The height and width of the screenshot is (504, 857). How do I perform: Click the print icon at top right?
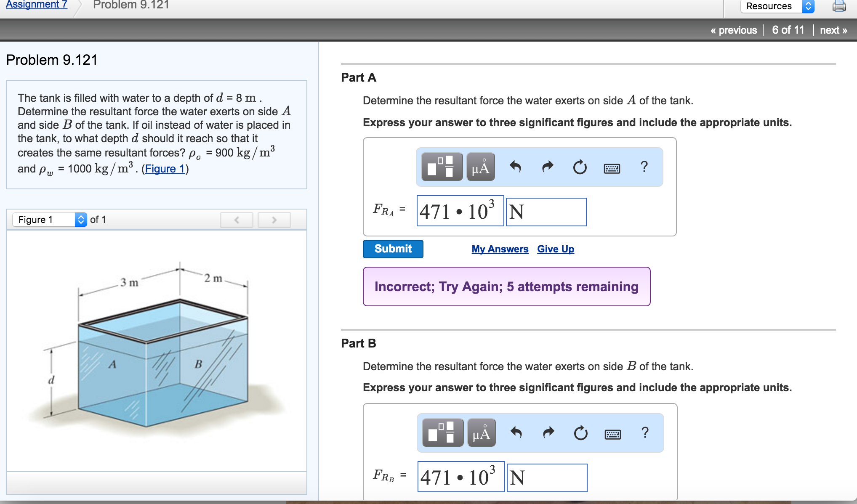(839, 6)
